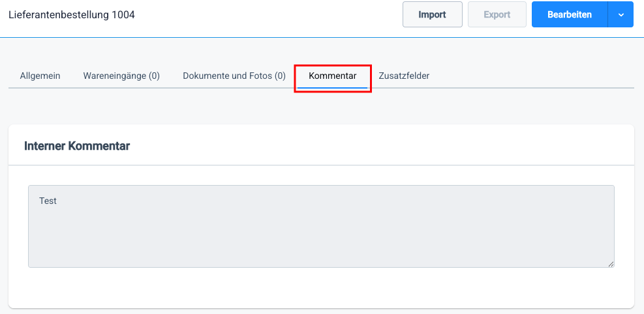The image size is (644, 314).
Task: Grab the comment box resize handle
Action: [x=611, y=264]
